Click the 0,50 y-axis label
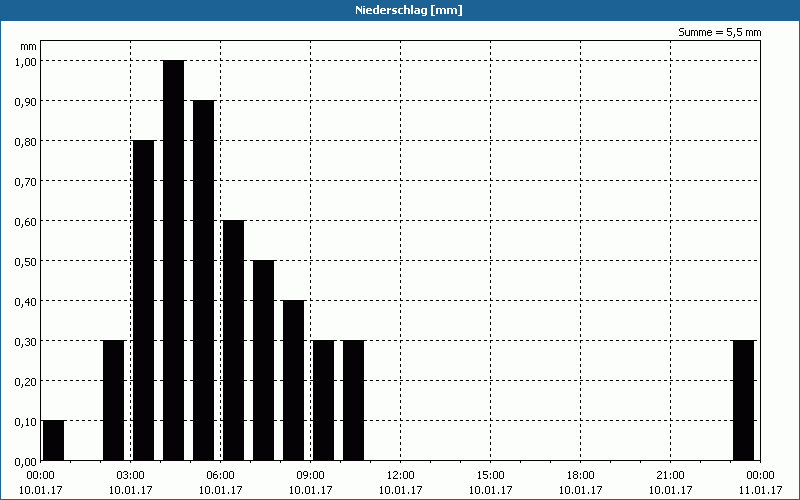 (26, 262)
